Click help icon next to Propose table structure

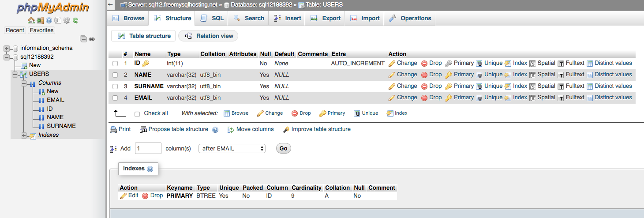[x=215, y=130]
